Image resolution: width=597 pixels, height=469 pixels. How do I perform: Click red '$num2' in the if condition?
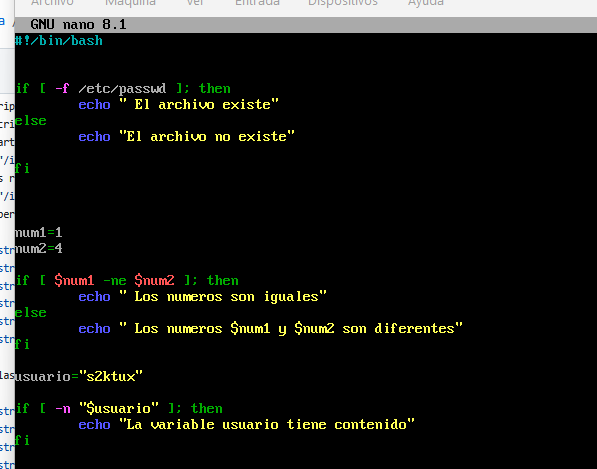click(x=154, y=281)
